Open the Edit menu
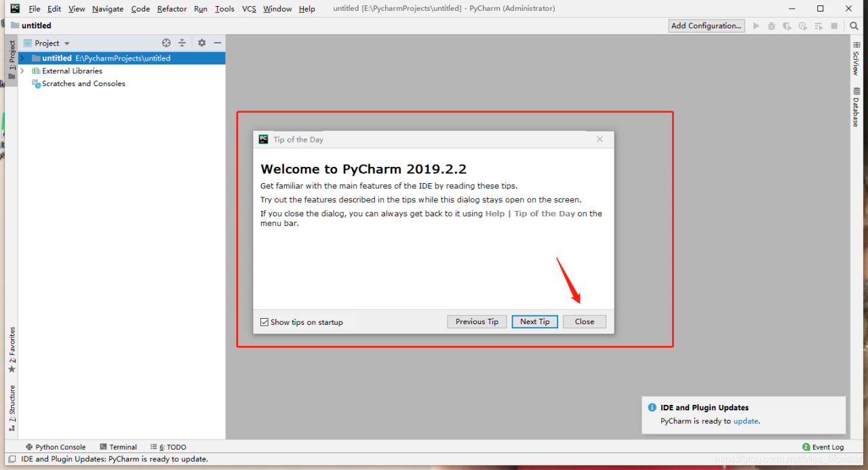 pyautogui.click(x=54, y=9)
